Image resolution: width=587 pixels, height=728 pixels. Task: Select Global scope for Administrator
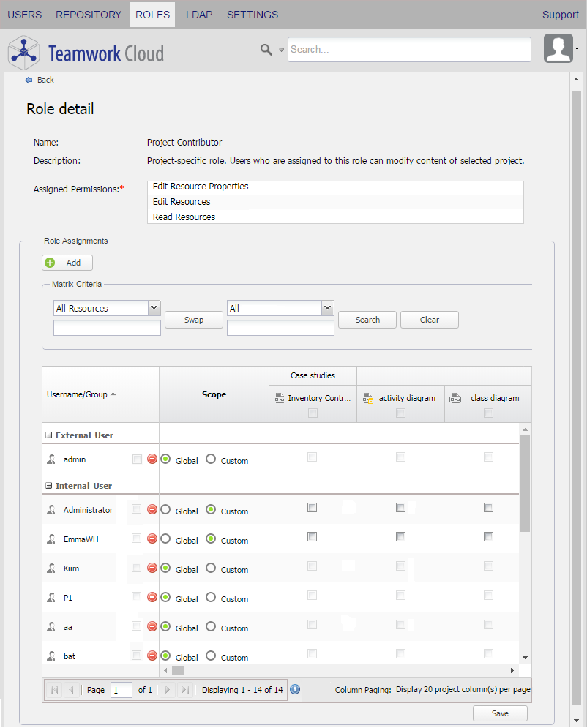(165, 510)
